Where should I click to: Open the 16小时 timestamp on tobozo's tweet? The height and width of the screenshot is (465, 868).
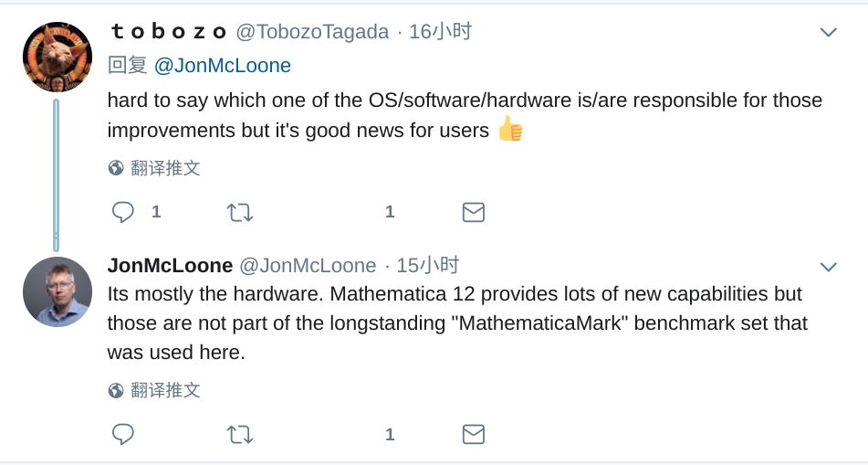(x=441, y=32)
